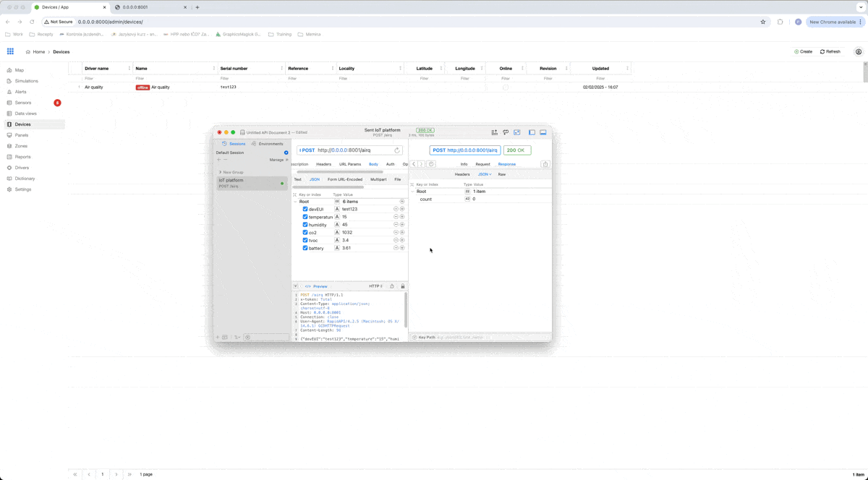Image resolution: width=868 pixels, height=480 pixels.
Task: Toggle the bottom panel layout icon in RapidAPI
Action: point(543,132)
